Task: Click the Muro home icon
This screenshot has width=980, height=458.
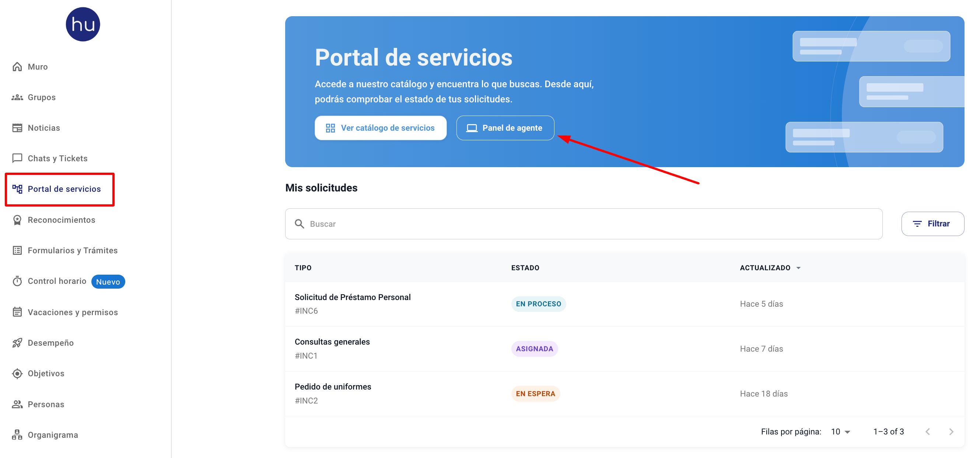Action: pos(17,67)
